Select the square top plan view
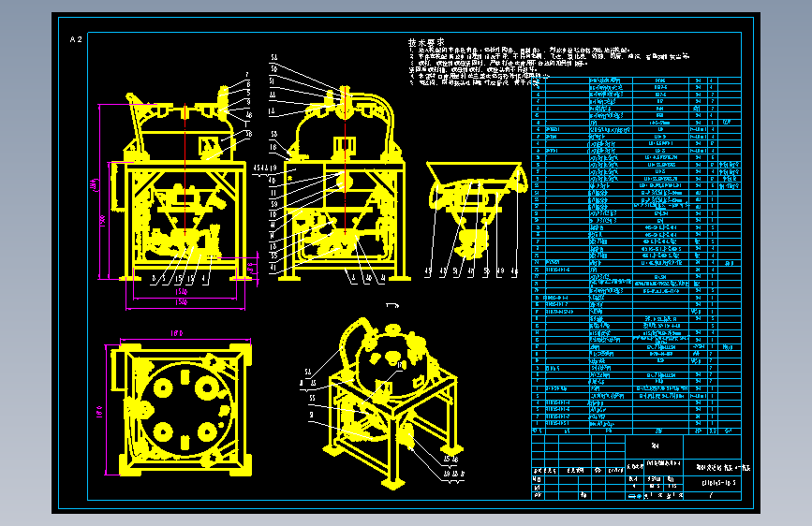This screenshot has width=812, height=526. click(183, 409)
